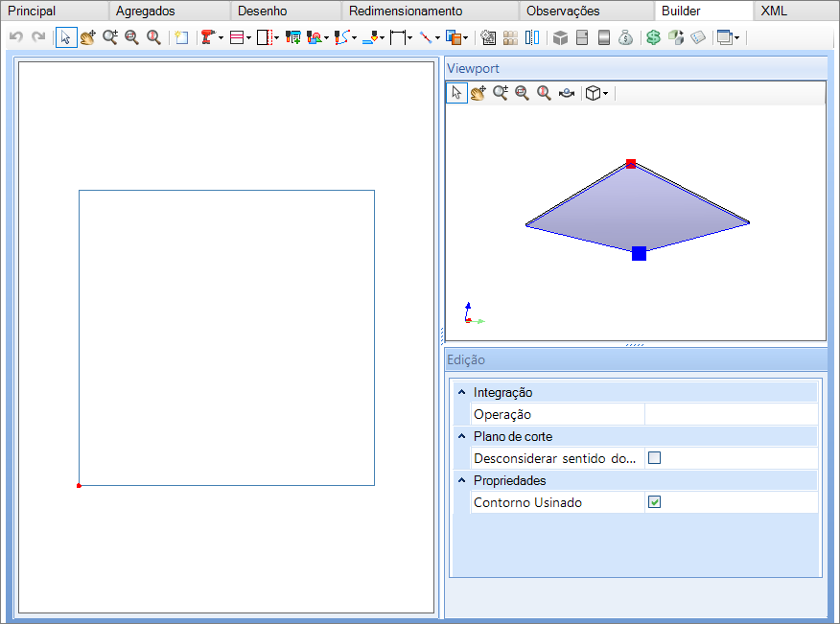Viewport: 840px width, 624px height.
Task: Click the Operação value field
Action: [732, 414]
